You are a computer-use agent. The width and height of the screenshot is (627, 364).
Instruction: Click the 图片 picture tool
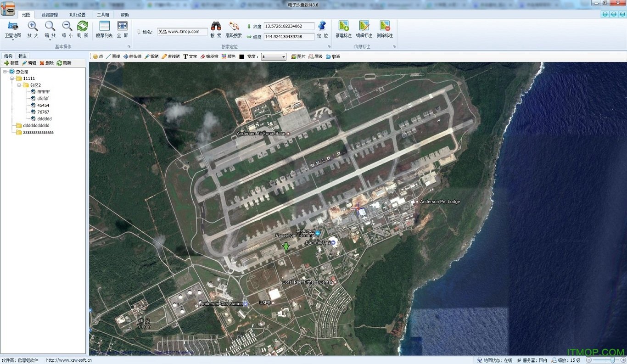(298, 56)
